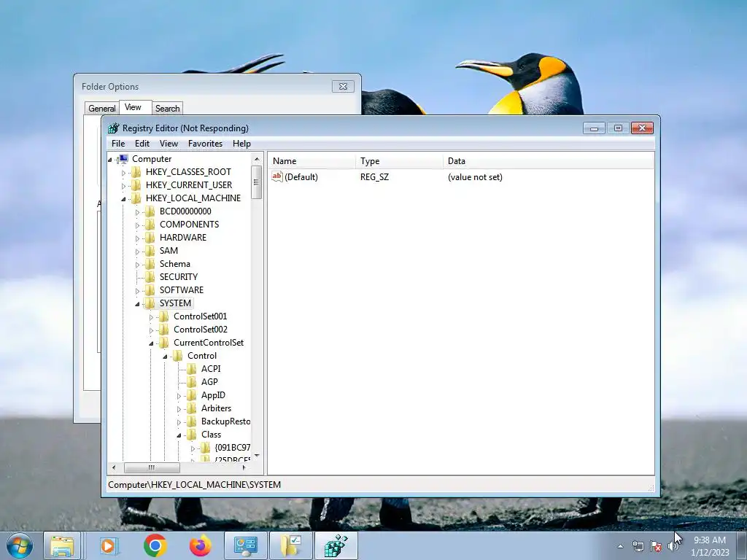The width and height of the screenshot is (747, 560).
Task: Expand the AppID key
Action: [179, 396]
